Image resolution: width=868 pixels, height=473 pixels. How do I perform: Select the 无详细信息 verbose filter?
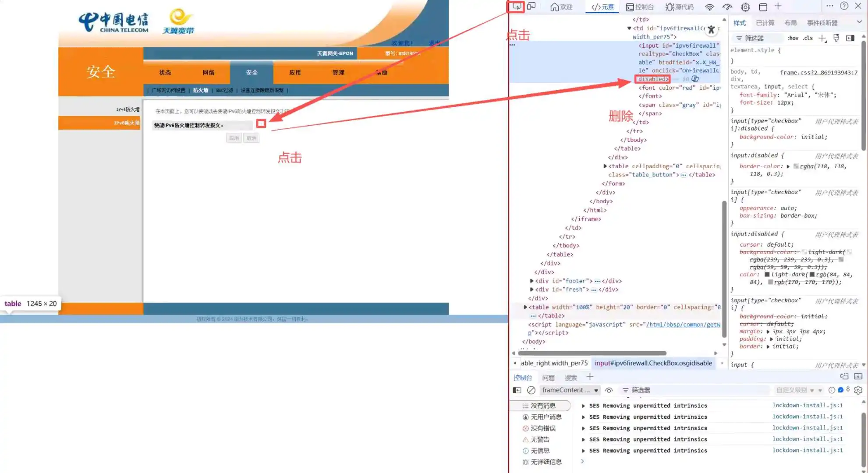pos(542,462)
